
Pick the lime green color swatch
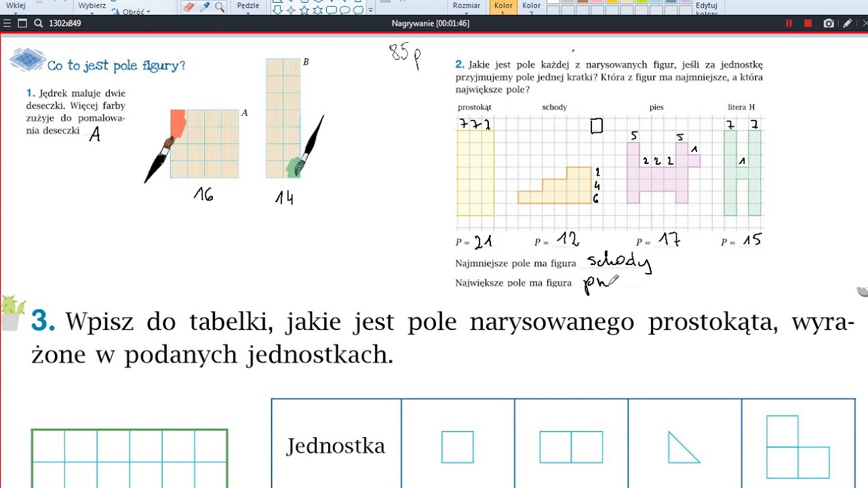click(x=642, y=2)
